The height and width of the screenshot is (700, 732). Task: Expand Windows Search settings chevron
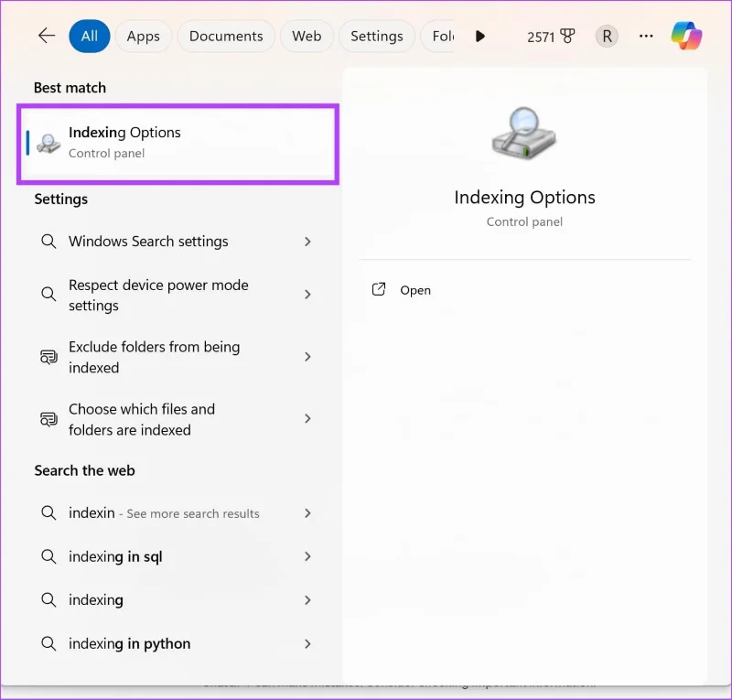[307, 242]
